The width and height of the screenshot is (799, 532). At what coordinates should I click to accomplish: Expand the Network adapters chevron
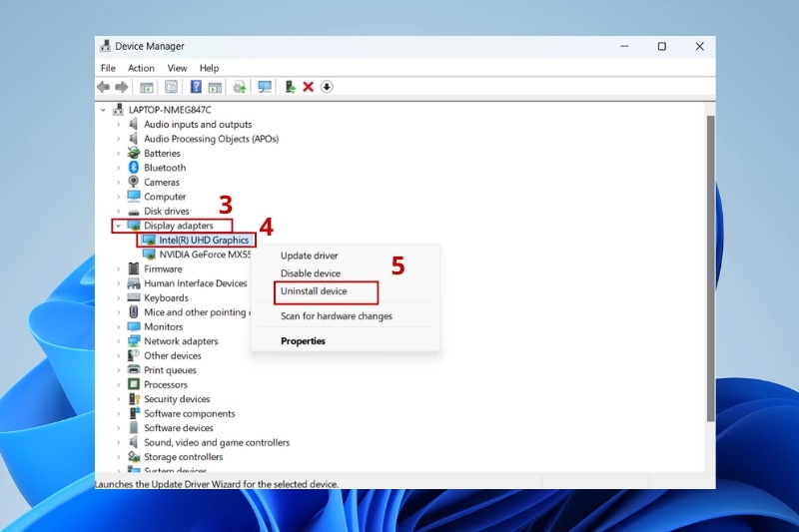pos(118,341)
